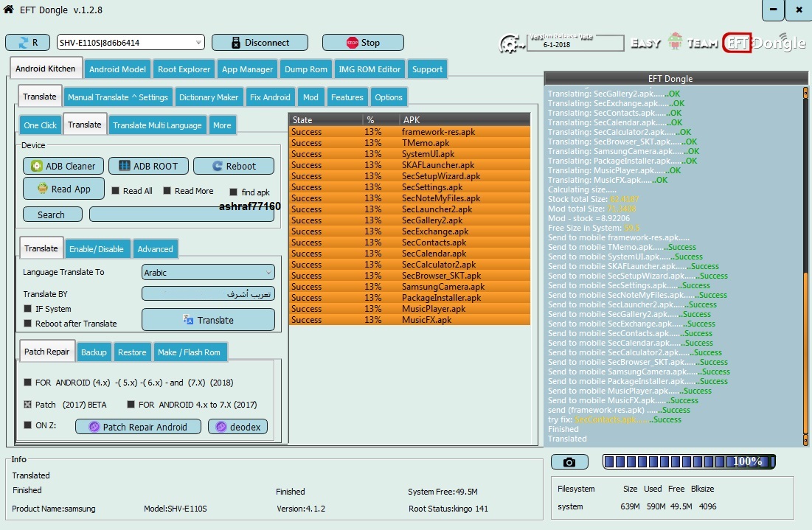This screenshot has width=812, height=530.
Task: Open the device selection dropdown SHV-E110S
Action: [x=131, y=43]
